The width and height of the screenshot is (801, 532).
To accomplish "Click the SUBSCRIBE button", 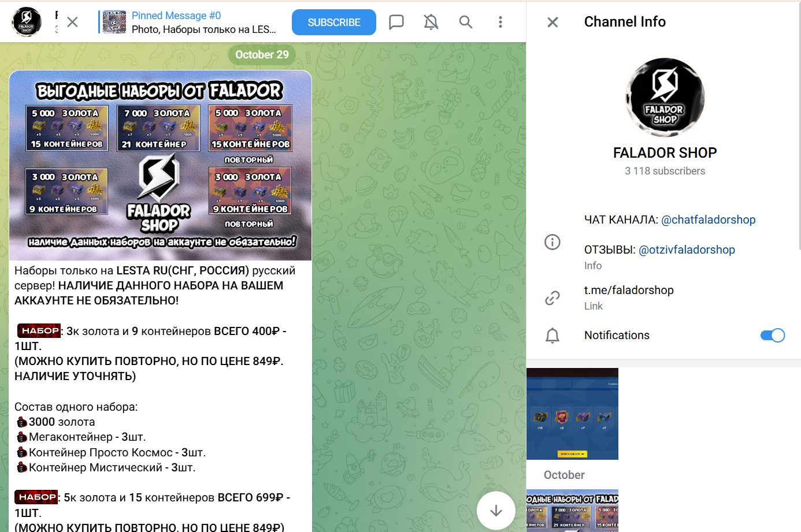I will (x=334, y=23).
